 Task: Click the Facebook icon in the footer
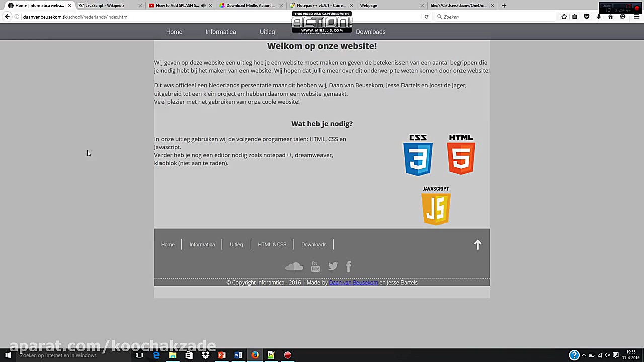pos(349,266)
